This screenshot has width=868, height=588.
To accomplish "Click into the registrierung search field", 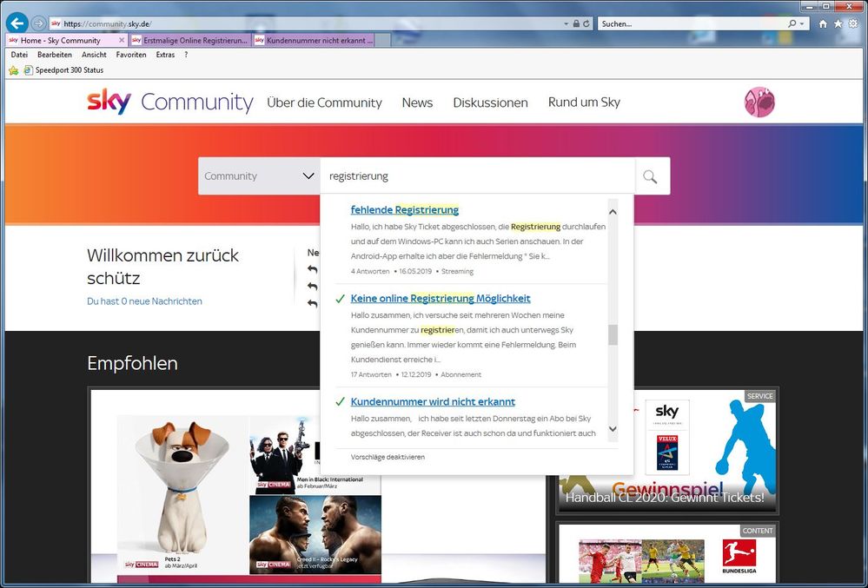I will pos(478,176).
